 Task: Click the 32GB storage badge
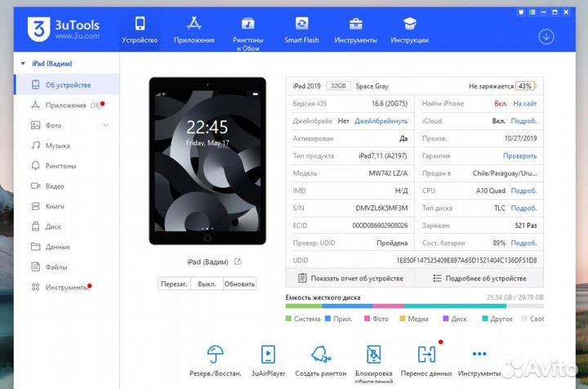click(338, 86)
